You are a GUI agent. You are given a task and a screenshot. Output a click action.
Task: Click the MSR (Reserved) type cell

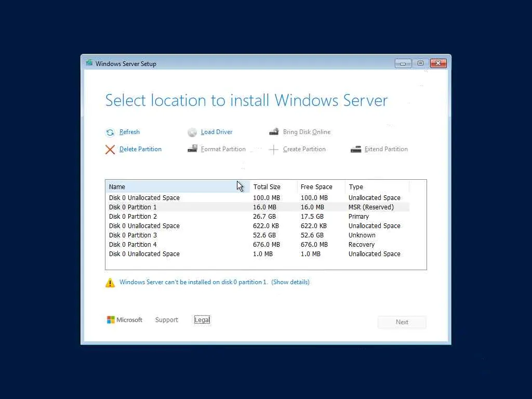click(x=371, y=207)
